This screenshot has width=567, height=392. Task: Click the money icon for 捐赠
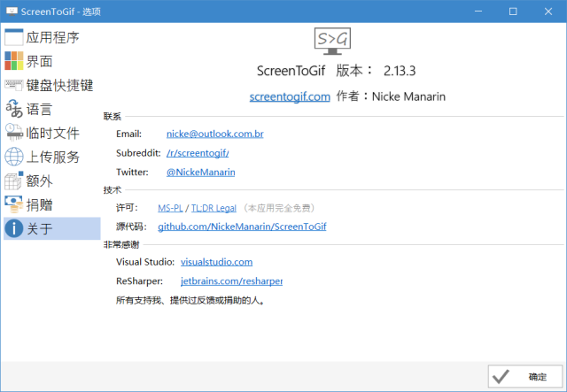(14, 204)
